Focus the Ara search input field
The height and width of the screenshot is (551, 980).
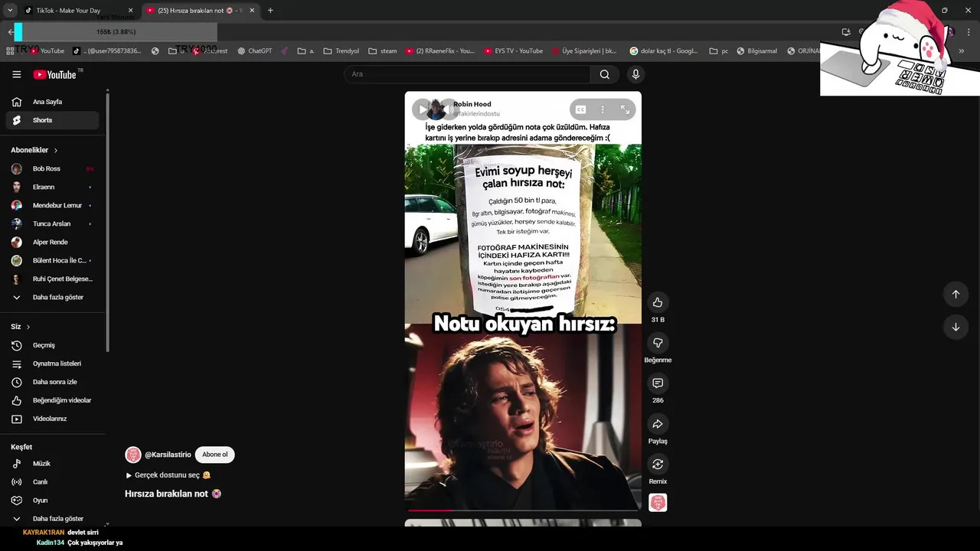(467, 74)
